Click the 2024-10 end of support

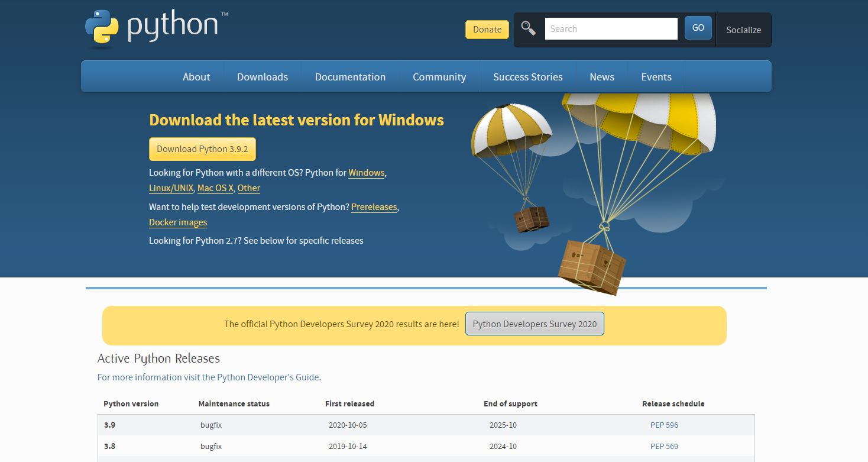click(503, 446)
